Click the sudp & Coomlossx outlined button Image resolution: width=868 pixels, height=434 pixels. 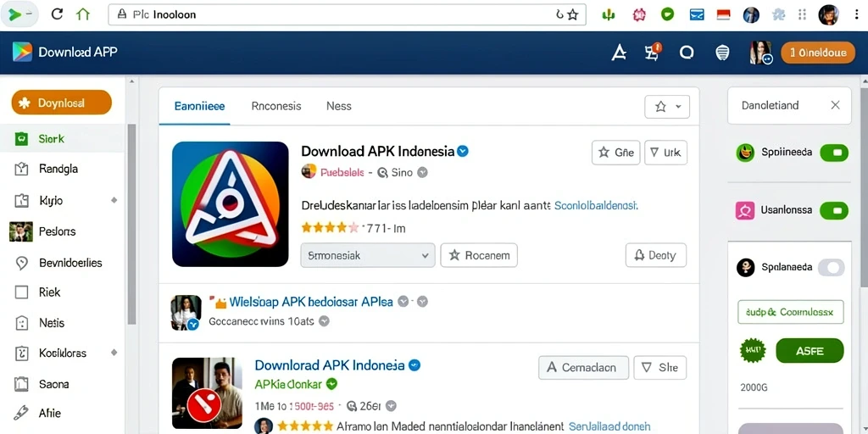point(791,312)
